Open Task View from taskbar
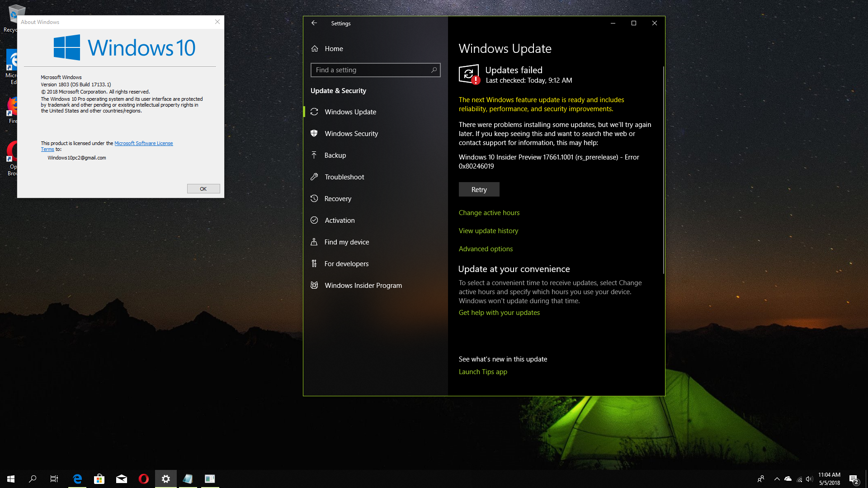 click(x=54, y=479)
